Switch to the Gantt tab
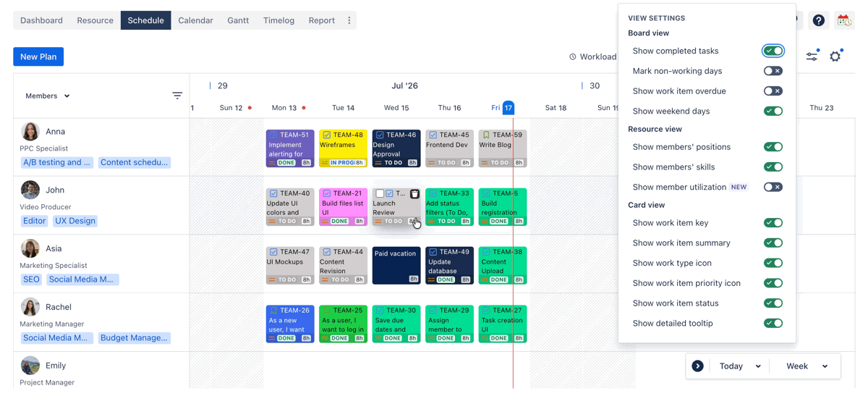868x404 pixels. (238, 20)
